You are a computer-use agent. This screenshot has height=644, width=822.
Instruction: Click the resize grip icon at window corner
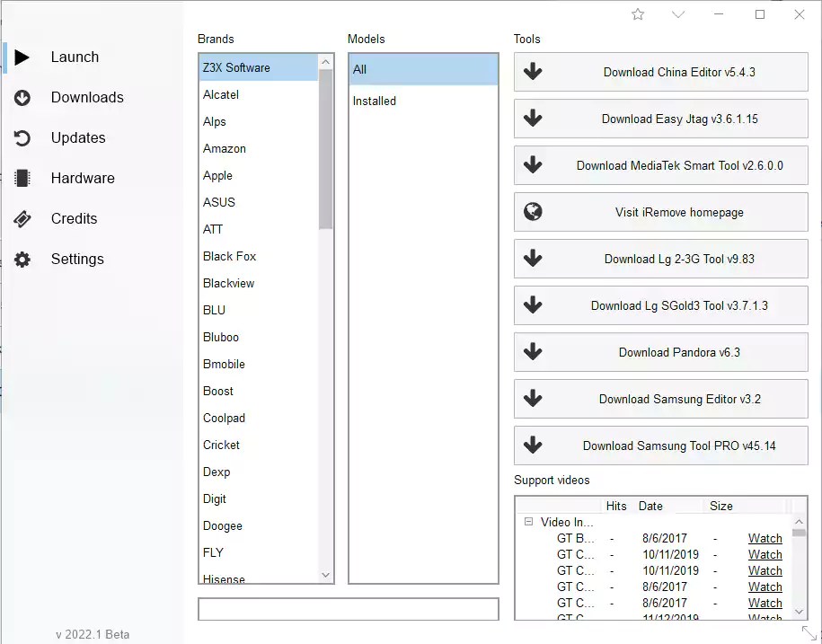pos(809,632)
